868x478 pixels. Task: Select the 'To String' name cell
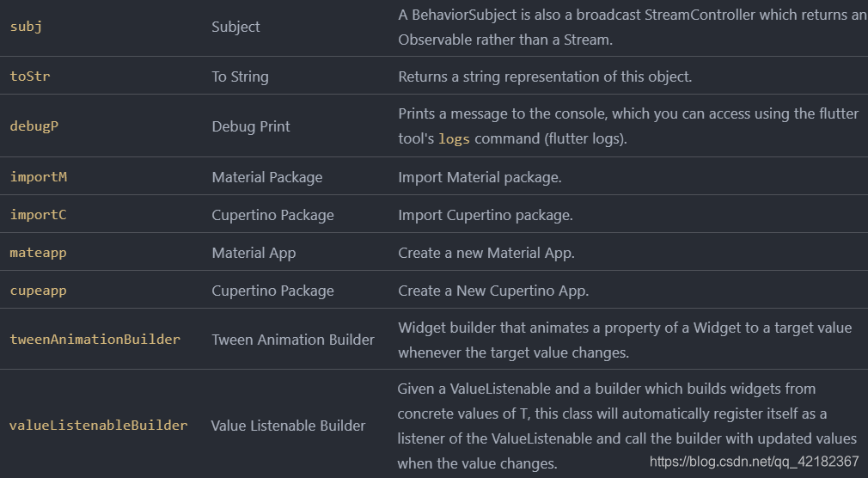(240, 77)
